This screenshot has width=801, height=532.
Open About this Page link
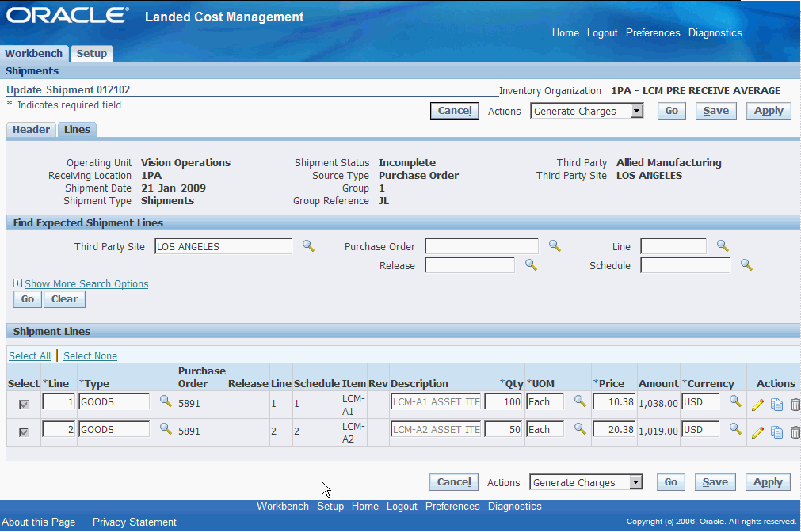point(38,522)
